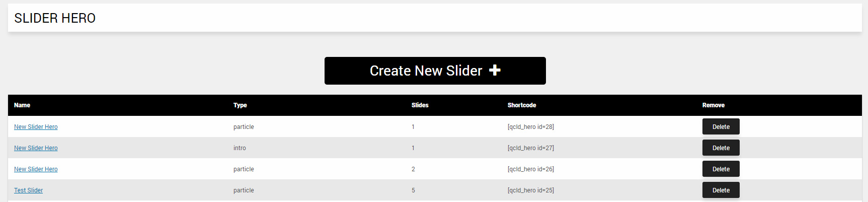Delete the Test Slider row
This screenshot has width=868, height=202.
coord(721,190)
